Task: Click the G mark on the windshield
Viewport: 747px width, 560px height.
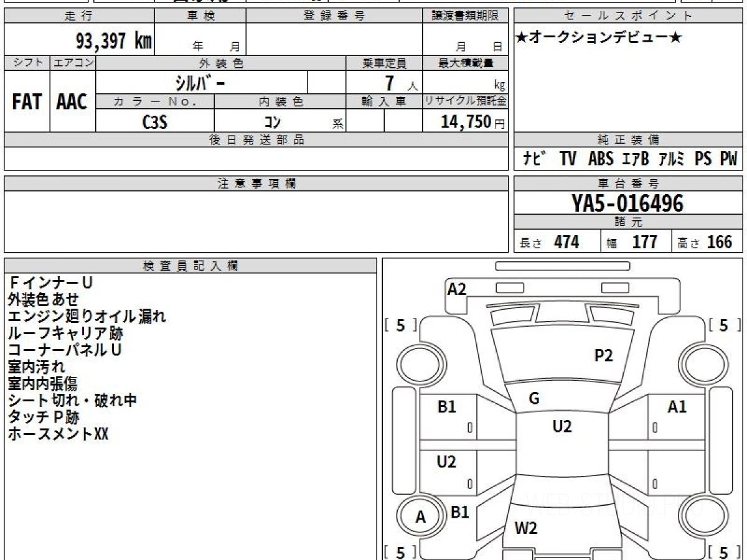Action: [x=533, y=399]
